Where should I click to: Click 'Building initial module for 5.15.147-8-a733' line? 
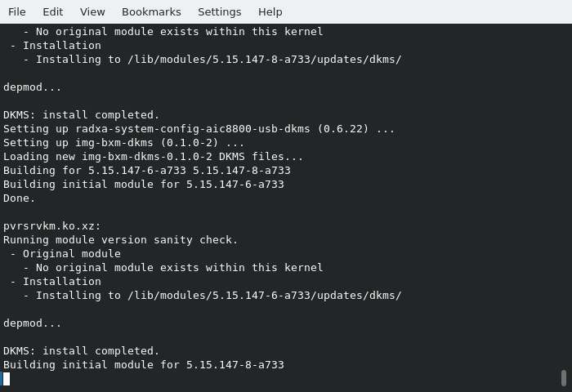(144, 365)
